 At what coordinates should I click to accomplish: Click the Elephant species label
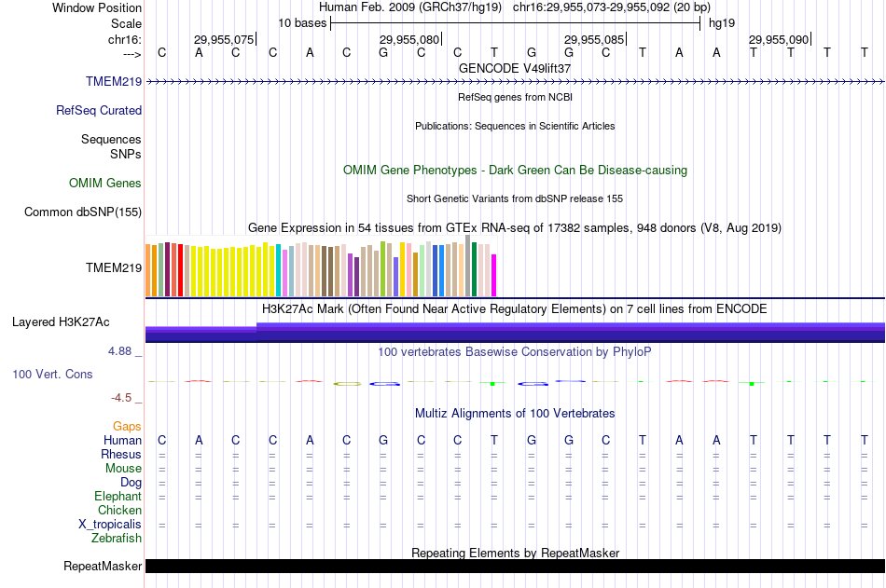pyautogui.click(x=118, y=497)
